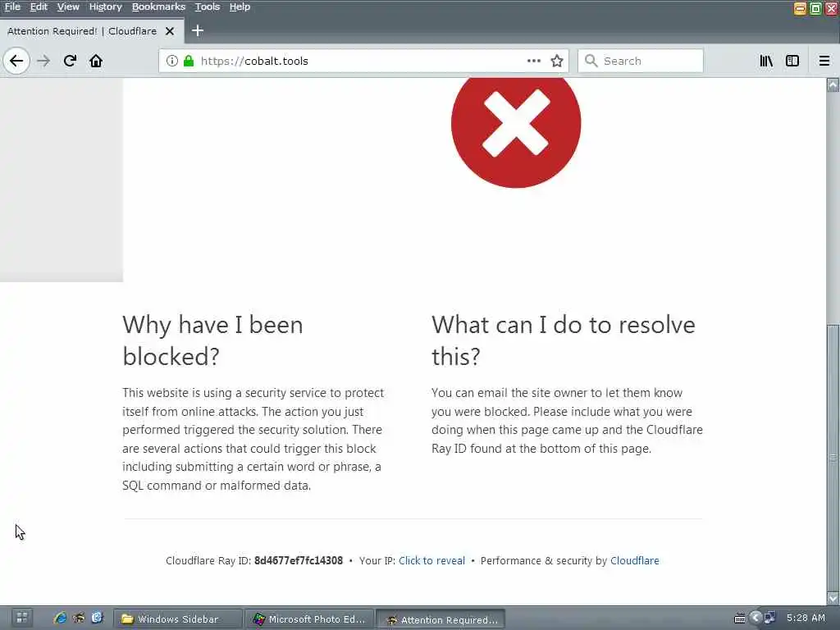This screenshot has width=840, height=630.
Task: Open the Bookmarks menu
Action: tap(158, 7)
